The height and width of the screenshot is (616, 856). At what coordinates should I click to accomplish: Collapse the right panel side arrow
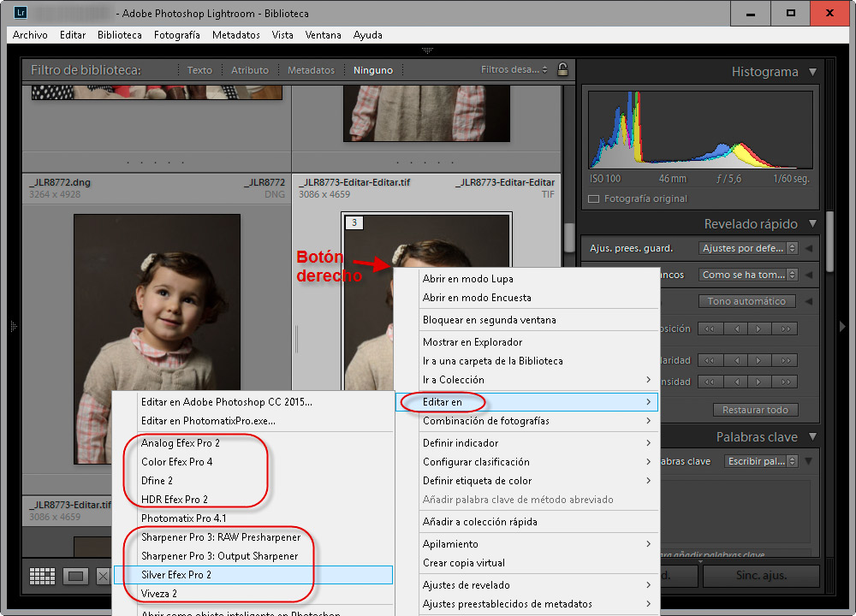(842, 327)
